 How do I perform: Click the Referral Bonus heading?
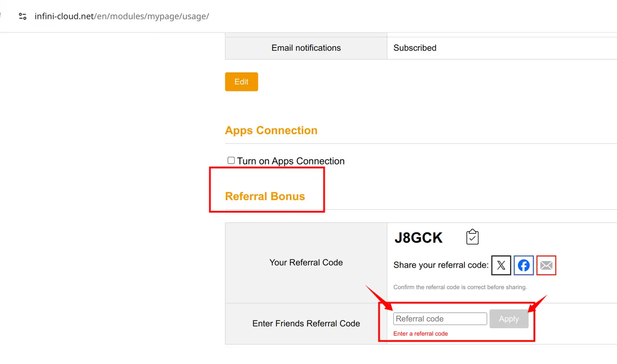tap(265, 197)
